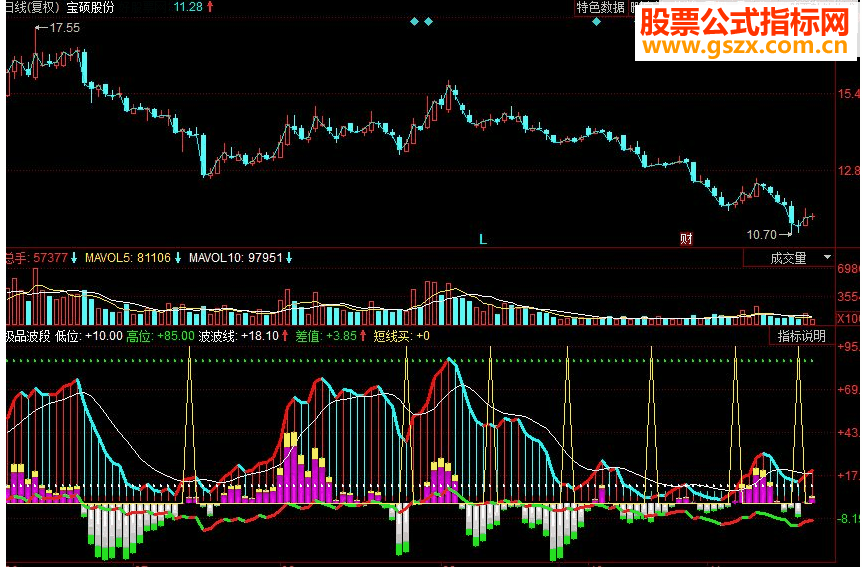Click the 短线买: +0 value
Viewport: 862px width, 567px height.
tap(401, 336)
